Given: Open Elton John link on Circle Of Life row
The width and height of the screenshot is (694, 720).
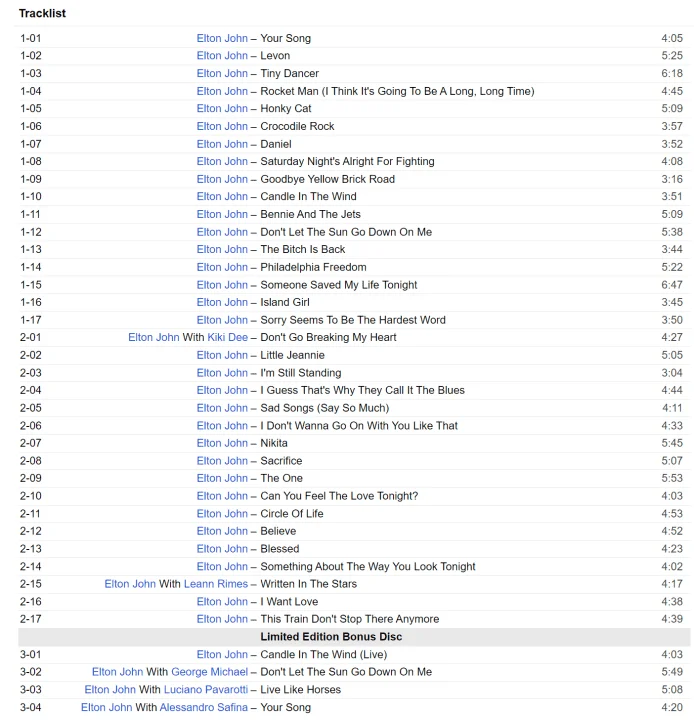Looking at the screenshot, I should click(x=222, y=513).
